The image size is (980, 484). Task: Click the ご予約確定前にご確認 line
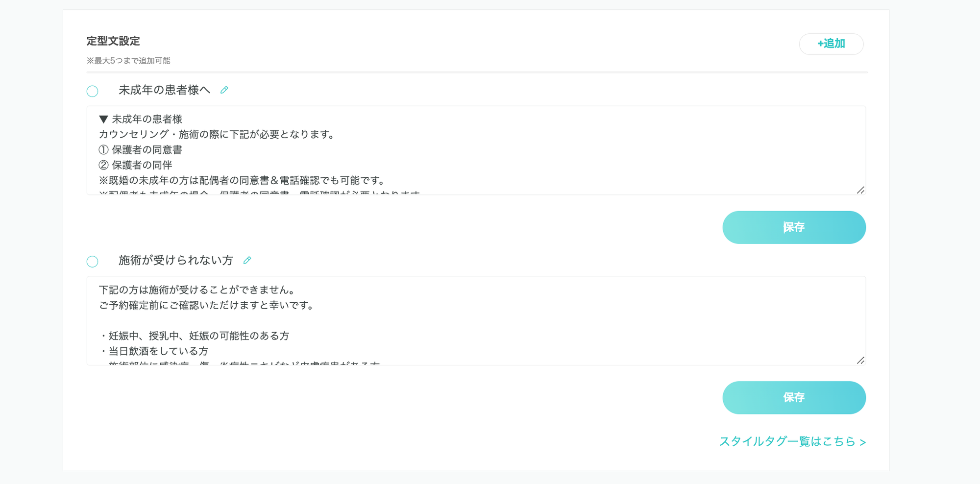pos(206,305)
